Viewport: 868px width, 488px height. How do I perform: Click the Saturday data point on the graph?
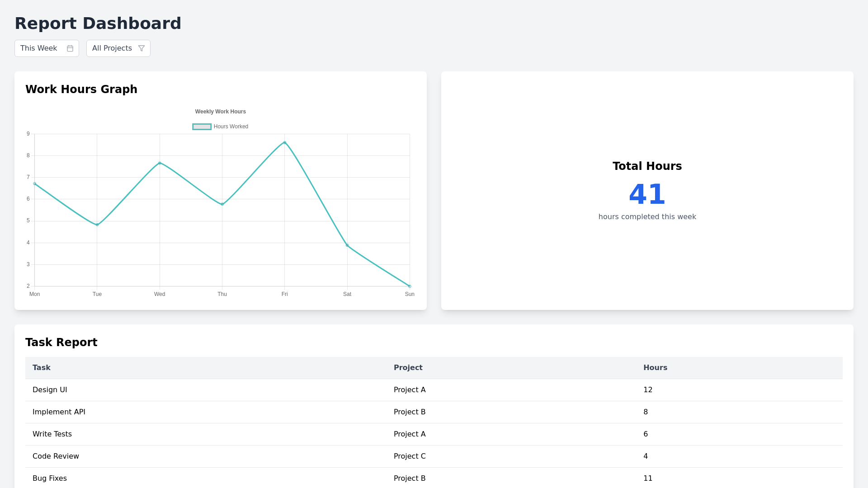(x=347, y=245)
